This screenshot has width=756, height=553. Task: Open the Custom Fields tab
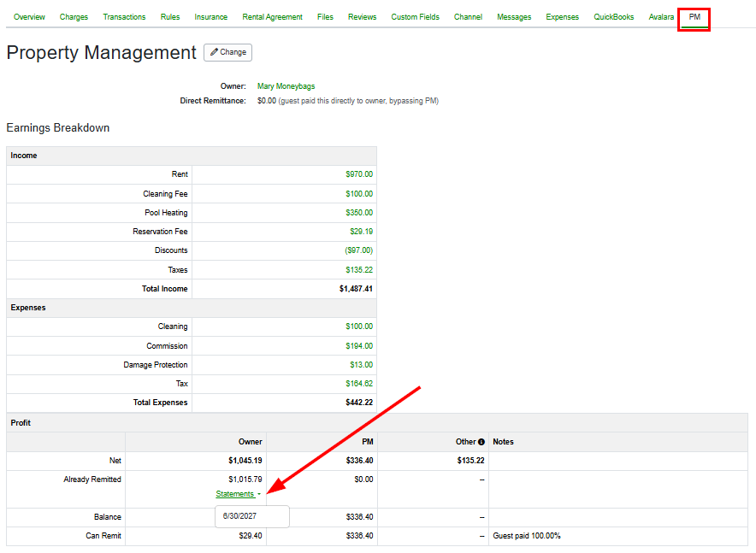415,17
